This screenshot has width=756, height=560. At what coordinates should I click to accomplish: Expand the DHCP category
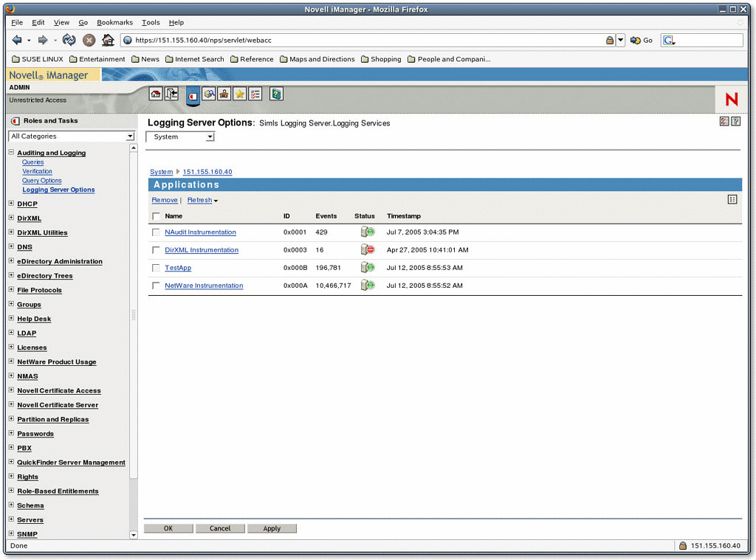pyautogui.click(x=11, y=204)
